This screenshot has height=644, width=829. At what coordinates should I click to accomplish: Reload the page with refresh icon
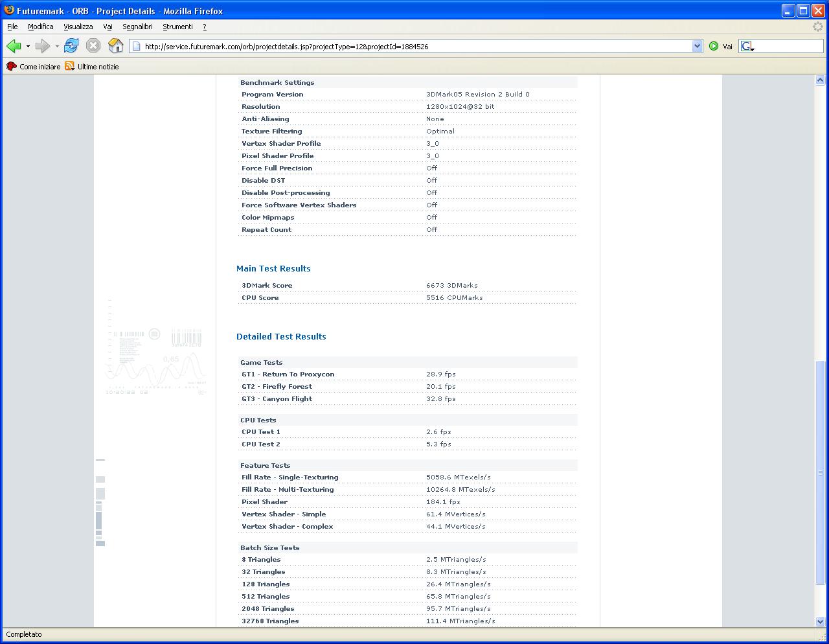tap(71, 46)
